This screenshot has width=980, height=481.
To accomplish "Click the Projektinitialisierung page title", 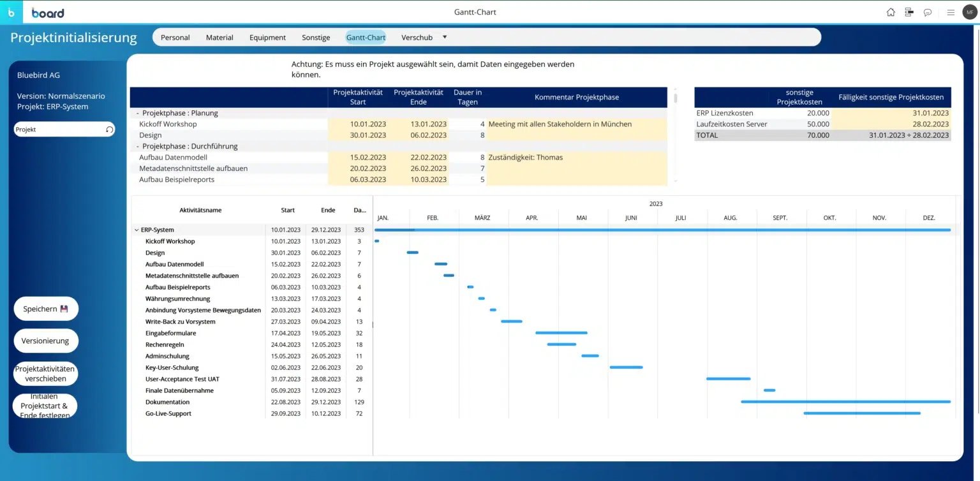I will pyautogui.click(x=73, y=38).
